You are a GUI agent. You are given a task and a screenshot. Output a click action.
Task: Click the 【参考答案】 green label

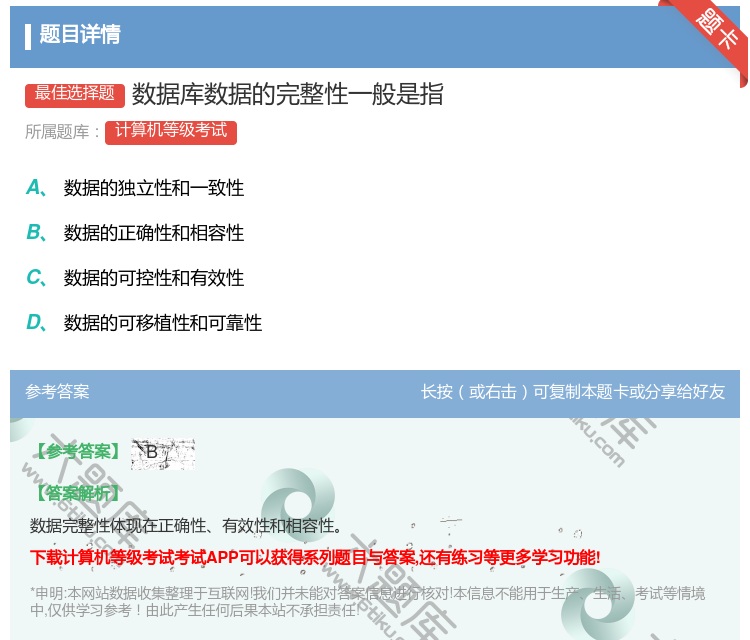click(x=79, y=451)
